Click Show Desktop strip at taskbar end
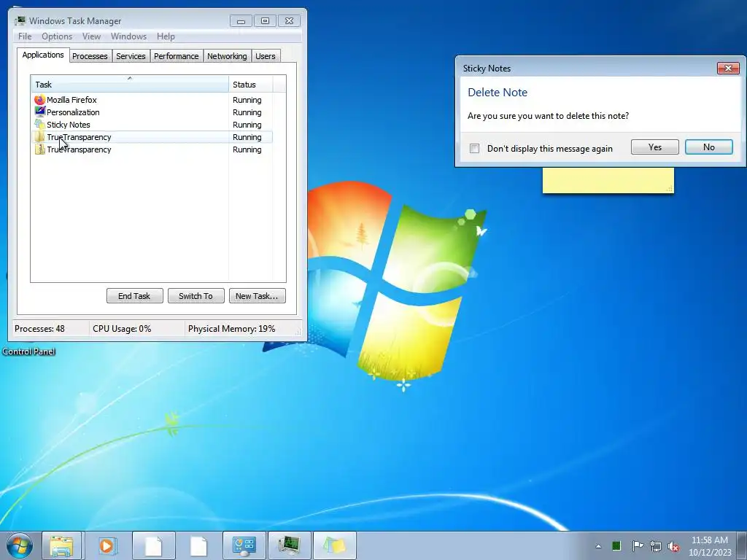Viewport: 747px width, 560px height. [742, 545]
